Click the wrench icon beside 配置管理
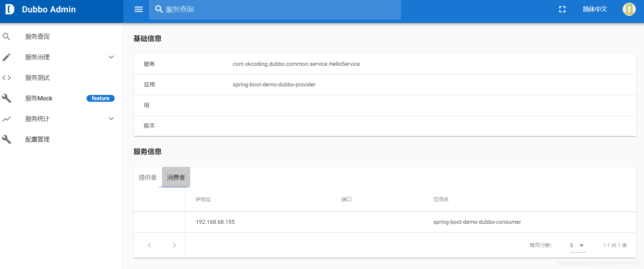644x269 pixels. [x=7, y=139]
